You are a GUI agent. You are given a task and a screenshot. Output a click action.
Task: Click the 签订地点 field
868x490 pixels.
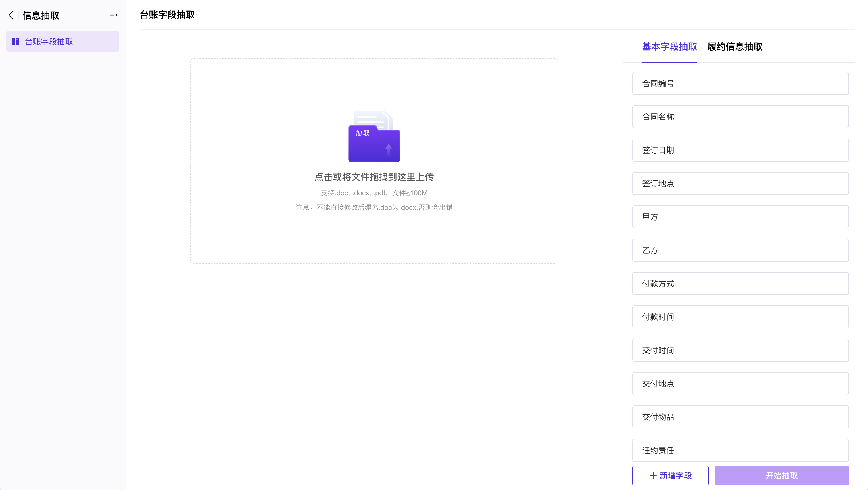[x=740, y=183]
